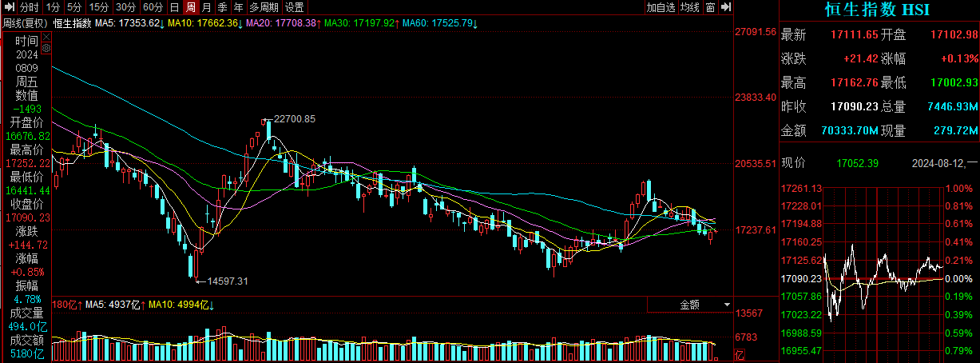Click the 总量 value 7446.93M
This screenshot has width=980, height=363.
point(954,106)
